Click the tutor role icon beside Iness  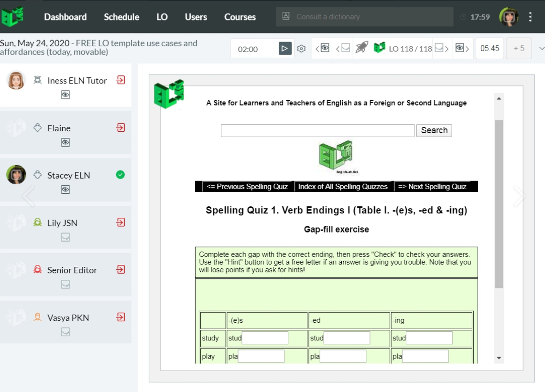point(38,80)
